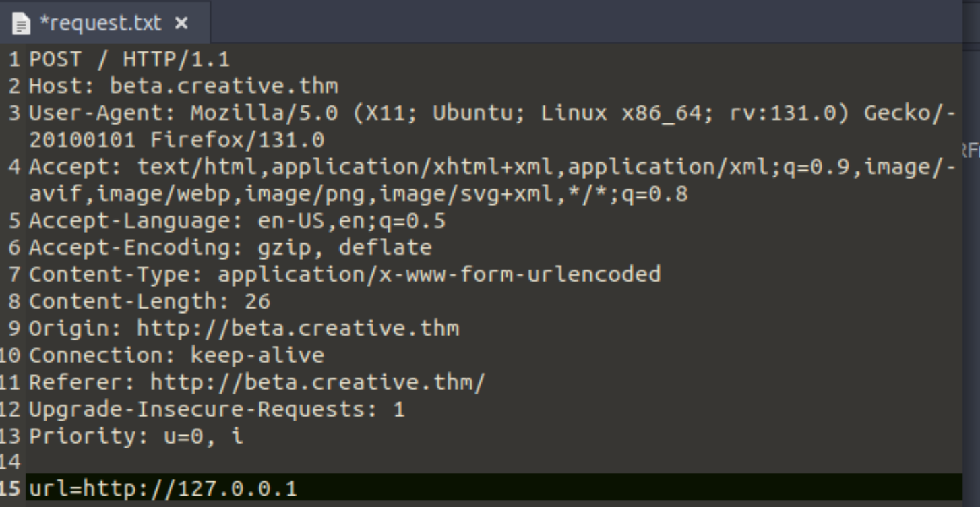Click the Referer header URL
The image size is (980, 507).
pos(317,382)
